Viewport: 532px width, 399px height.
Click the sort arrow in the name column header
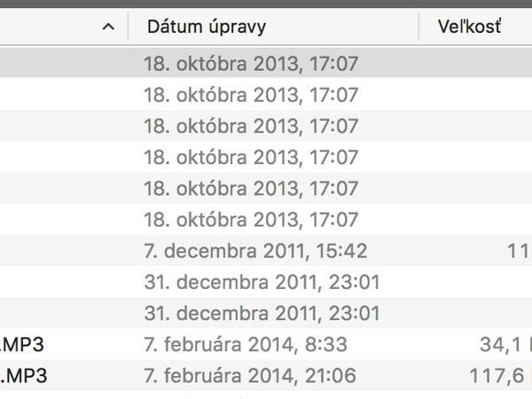pos(109,27)
